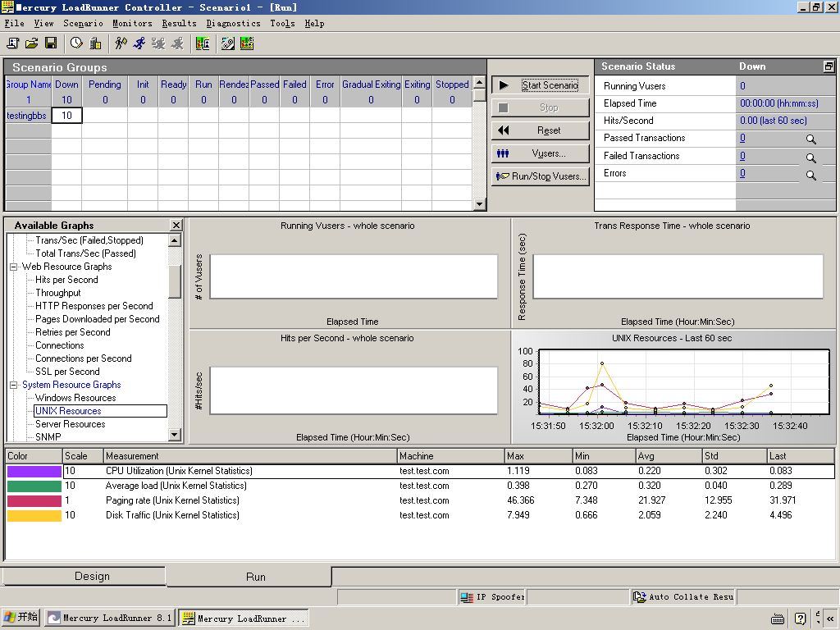The width and height of the screenshot is (840, 630).
Task: Switch to the Design tab
Action: pyautogui.click(x=84, y=577)
